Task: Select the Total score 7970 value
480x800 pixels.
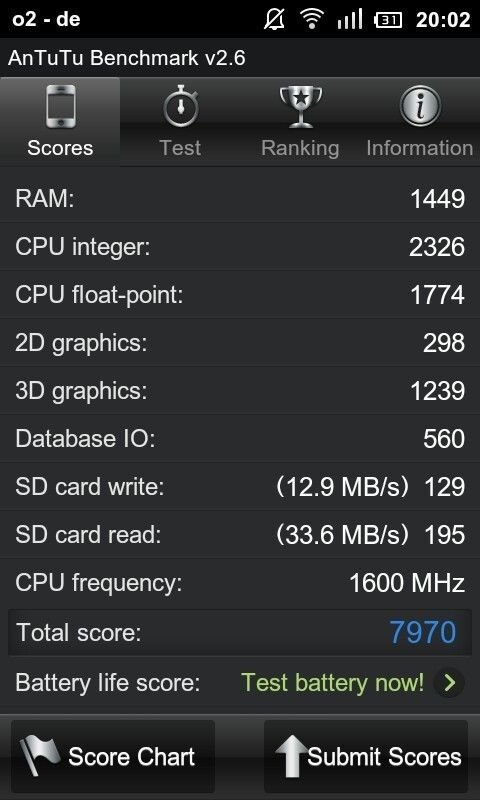Action: [423, 632]
